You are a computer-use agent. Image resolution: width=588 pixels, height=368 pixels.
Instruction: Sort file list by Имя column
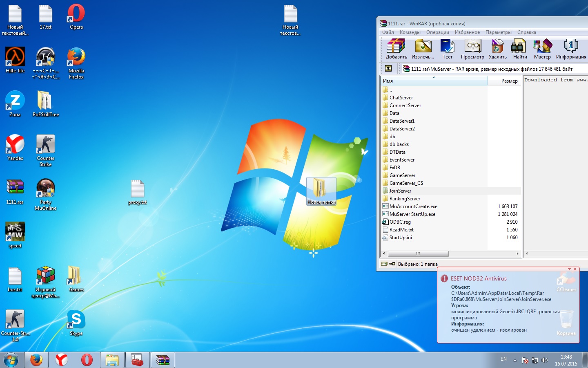click(x=434, y=81)
